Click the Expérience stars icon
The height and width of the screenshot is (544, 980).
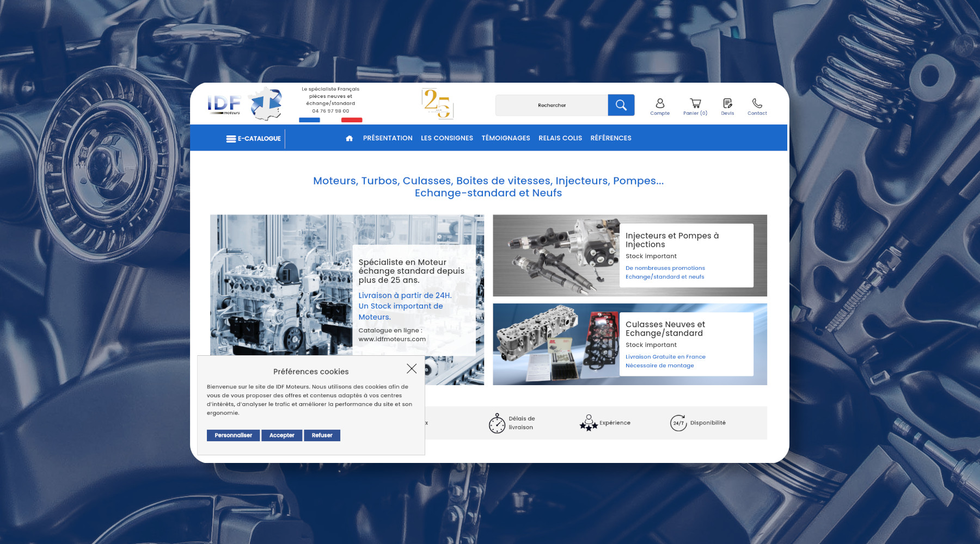click(589, 423)
